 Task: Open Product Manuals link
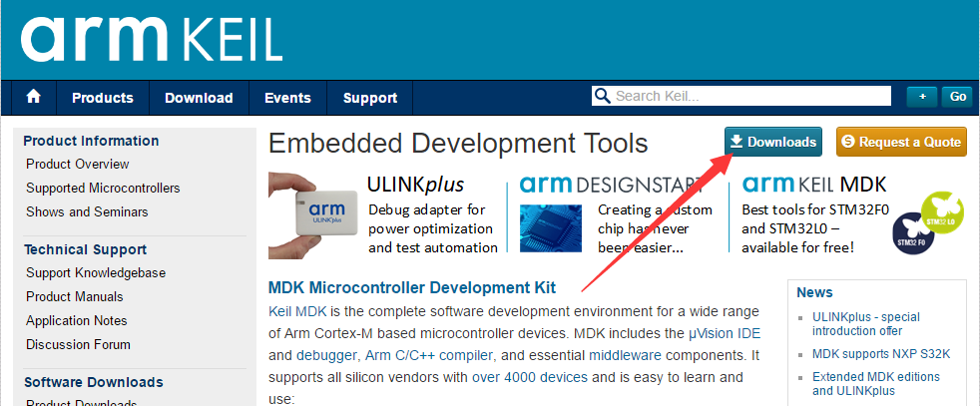(75, 296)
